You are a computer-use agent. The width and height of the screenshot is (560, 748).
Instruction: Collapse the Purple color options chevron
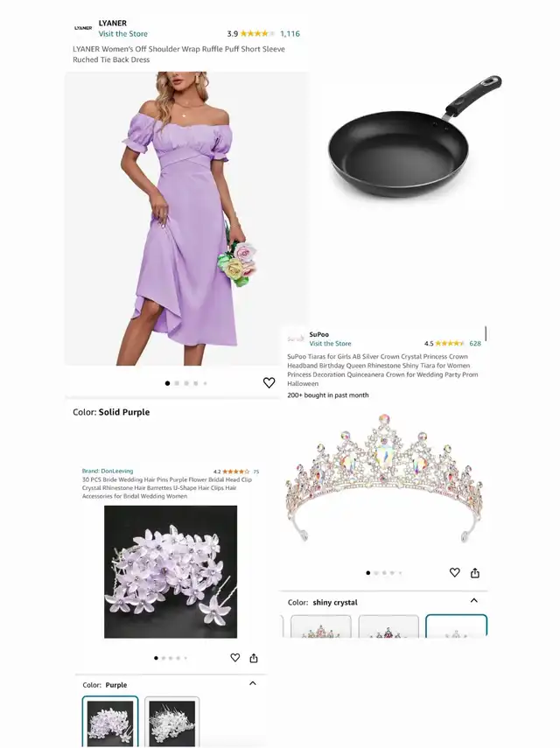253,683
